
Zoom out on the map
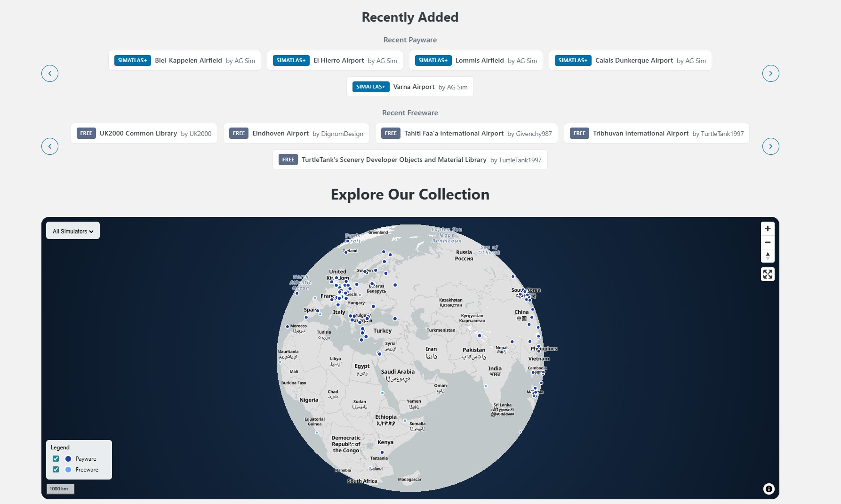[x=768, y=242]
